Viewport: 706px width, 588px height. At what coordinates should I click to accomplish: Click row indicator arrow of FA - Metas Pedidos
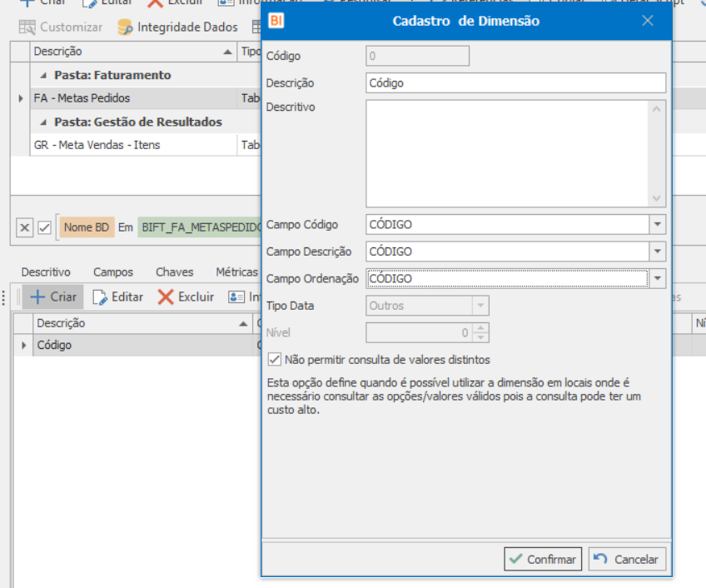[21, 98]
